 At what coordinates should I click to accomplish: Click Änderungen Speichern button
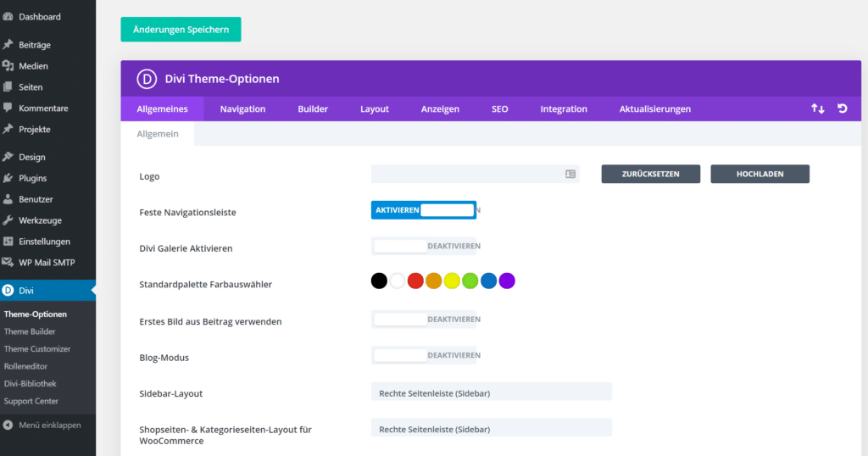coord(181,30)
